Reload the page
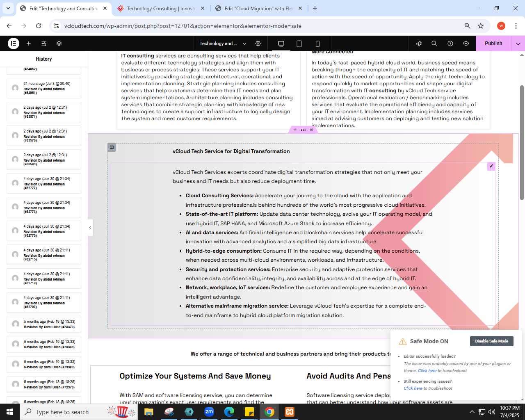The width and height of the screenshot is (525, 420). click(x=39, y=26)
